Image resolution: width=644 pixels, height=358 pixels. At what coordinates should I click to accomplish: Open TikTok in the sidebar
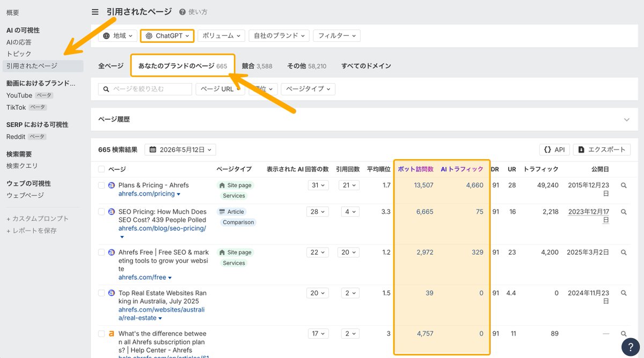[16, 107]
